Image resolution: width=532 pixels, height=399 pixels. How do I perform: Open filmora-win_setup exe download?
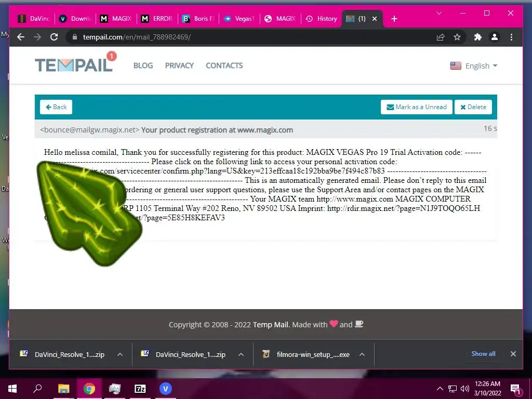[313, 354]
